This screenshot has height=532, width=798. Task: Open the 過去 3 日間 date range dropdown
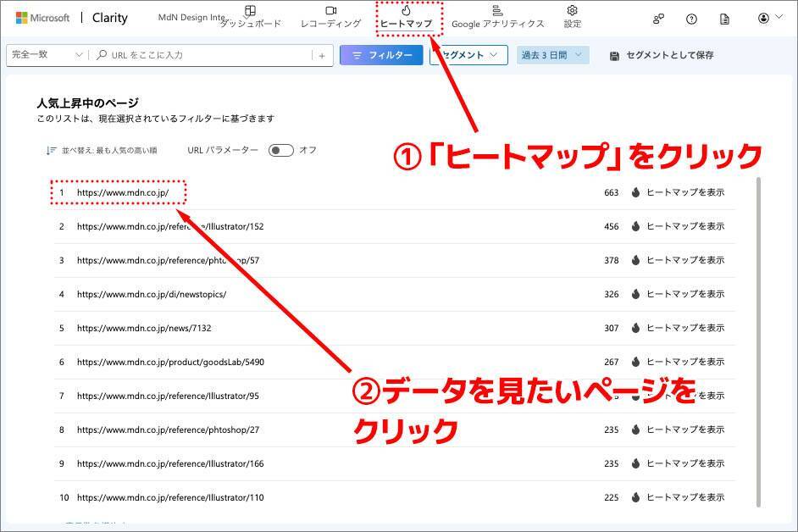click(552, 55)
